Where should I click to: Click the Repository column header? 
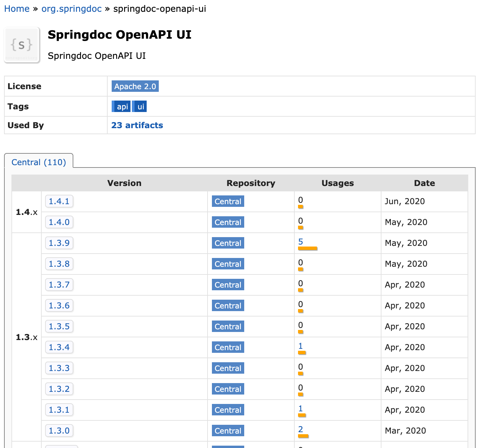pos(251,183)
